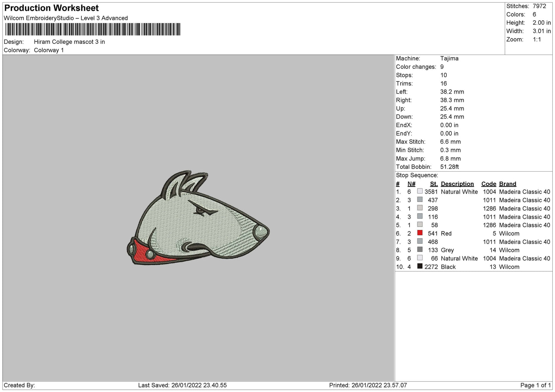This screenshot has width=555, height=392.
Task: Click the 'Description' column header
Action: pos(457,184)
